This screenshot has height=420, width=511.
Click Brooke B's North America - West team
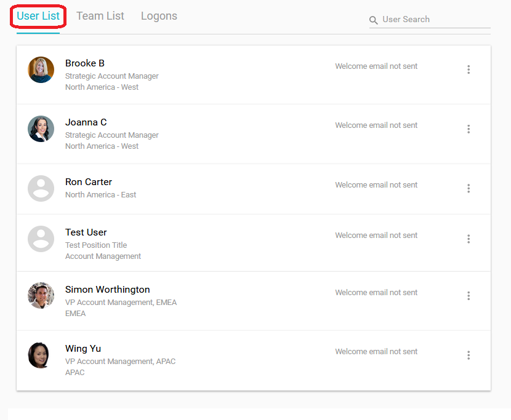[102, 87]
